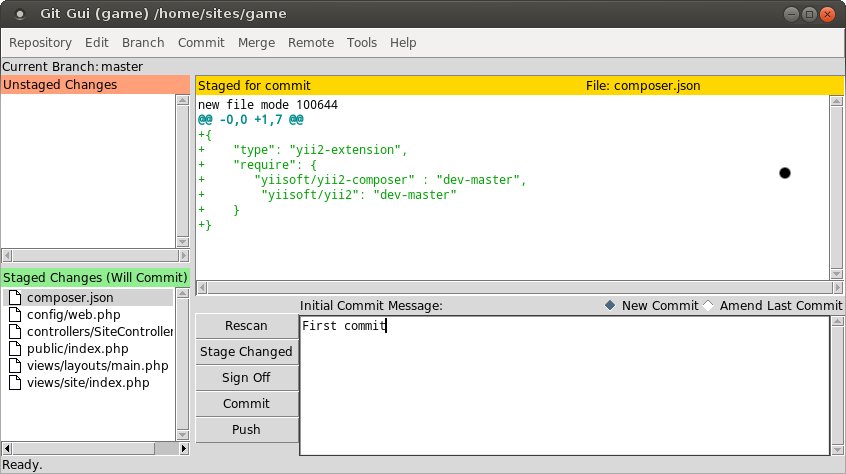Click the file icon next to composer.json

click(x=15, y=298)
